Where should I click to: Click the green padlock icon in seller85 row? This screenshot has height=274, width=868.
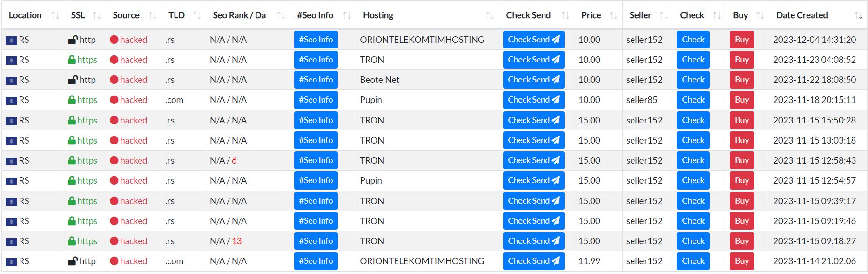tap(72, 100)
